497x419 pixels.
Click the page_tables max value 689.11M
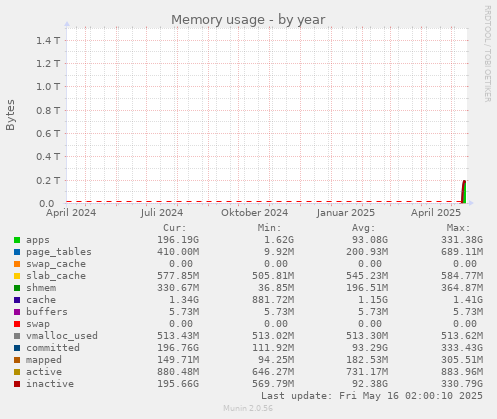[x=462, y=252]
